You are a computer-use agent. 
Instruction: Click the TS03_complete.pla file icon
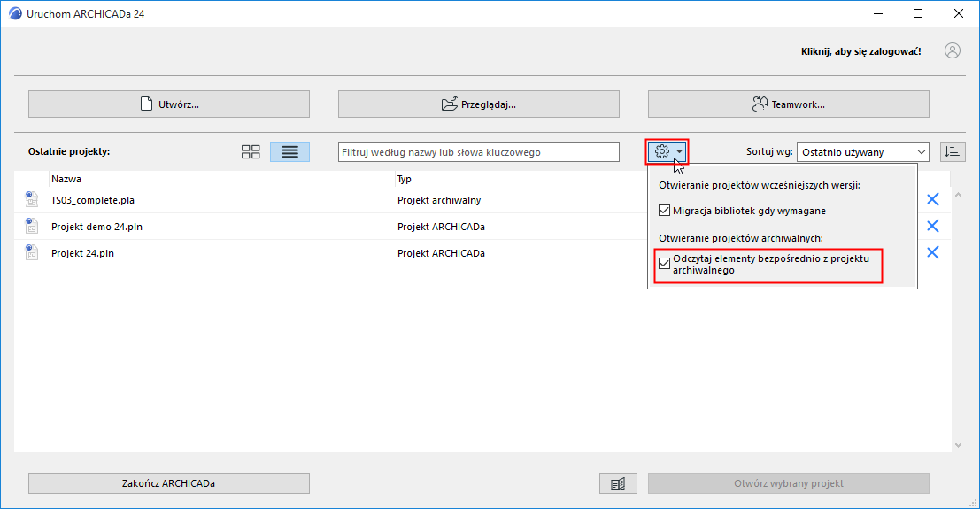[31, 199]
